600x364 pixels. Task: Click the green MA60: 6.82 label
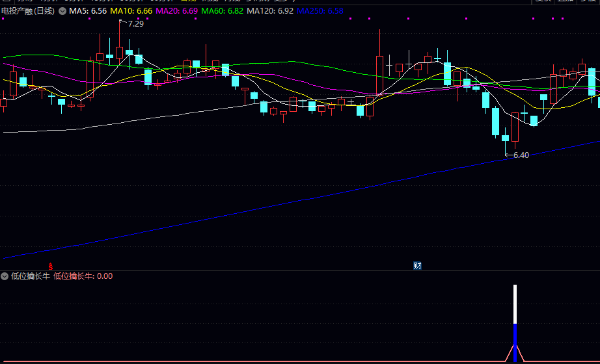click(x=223, y=11)
